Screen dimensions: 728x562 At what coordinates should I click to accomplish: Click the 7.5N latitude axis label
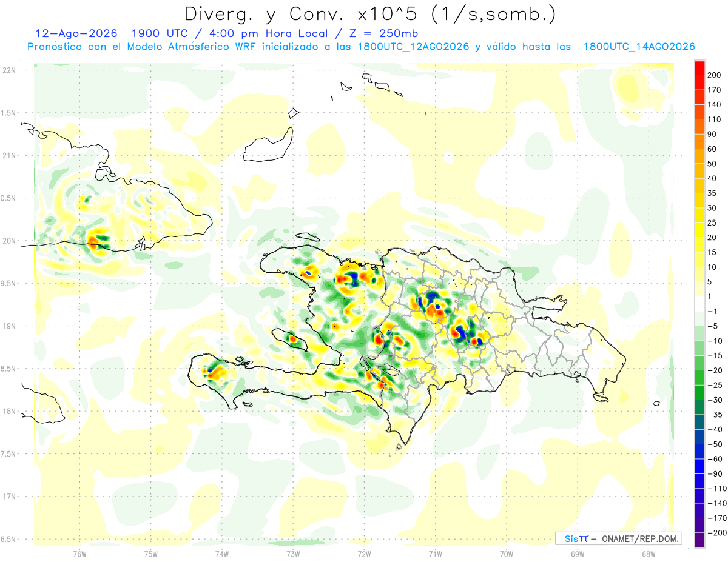pyautogui.click(x=8, y=454)
